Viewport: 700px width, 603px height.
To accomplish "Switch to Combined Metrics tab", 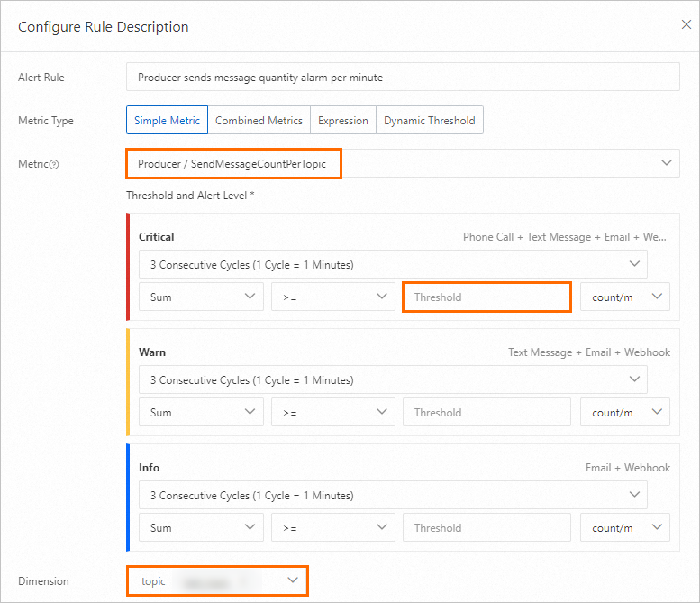I will (x=259, y=121).
